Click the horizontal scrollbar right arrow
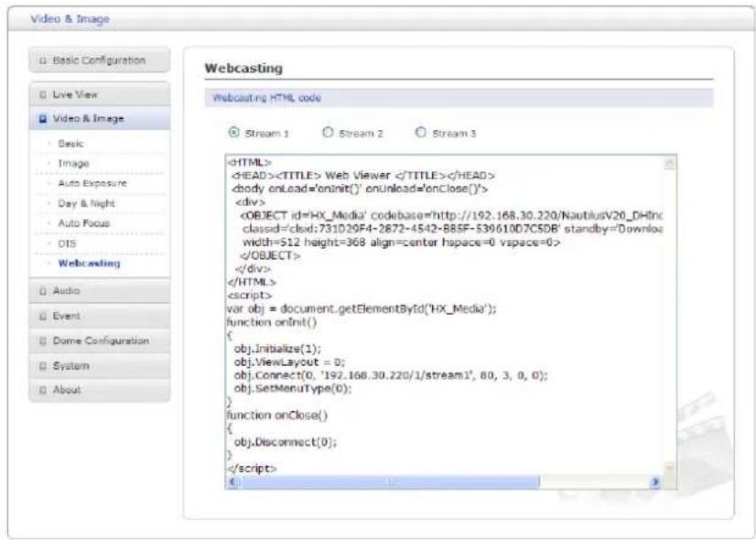The height and width of the screenshot is (540, 756). pyautogui.click(x=655, y=481)
